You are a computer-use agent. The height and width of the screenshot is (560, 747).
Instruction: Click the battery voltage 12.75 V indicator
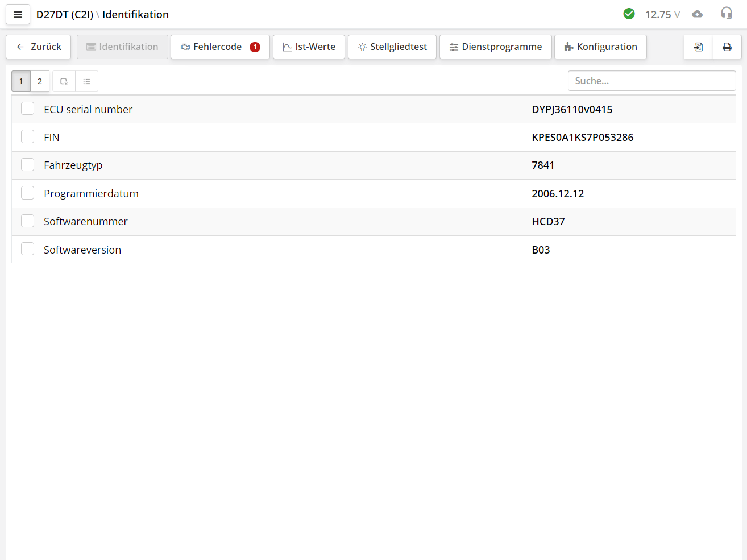662,14
